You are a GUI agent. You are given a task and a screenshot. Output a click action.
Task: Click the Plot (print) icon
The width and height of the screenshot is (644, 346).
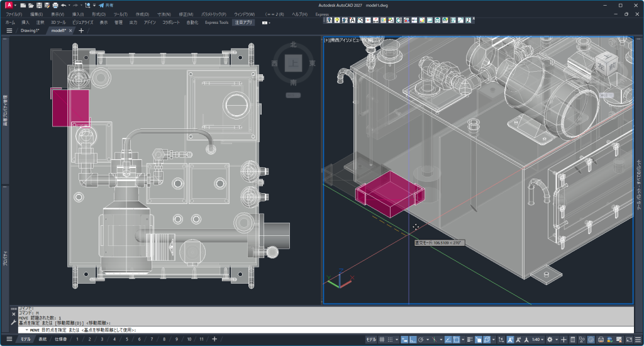[x=55, y=5]
